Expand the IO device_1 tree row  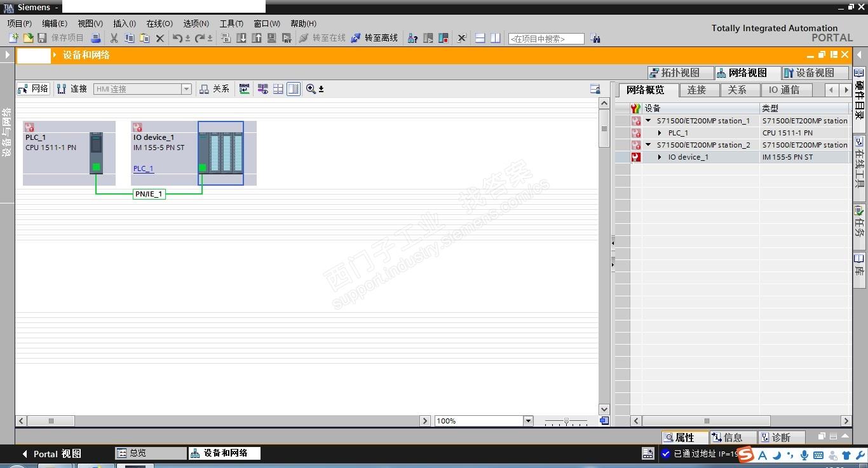pos(660,157)
